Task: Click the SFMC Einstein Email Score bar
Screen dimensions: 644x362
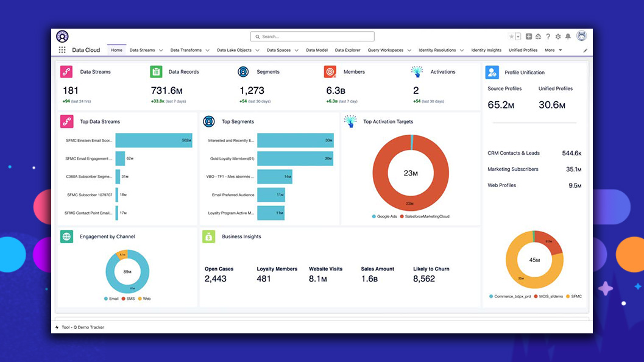Action: 154,141
